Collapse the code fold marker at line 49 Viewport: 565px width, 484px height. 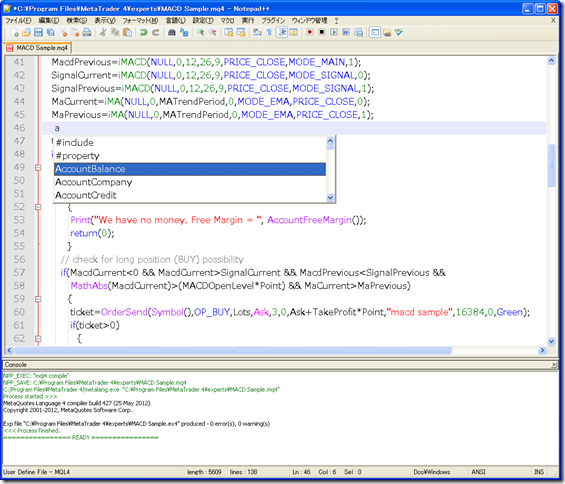click(38, 168)
